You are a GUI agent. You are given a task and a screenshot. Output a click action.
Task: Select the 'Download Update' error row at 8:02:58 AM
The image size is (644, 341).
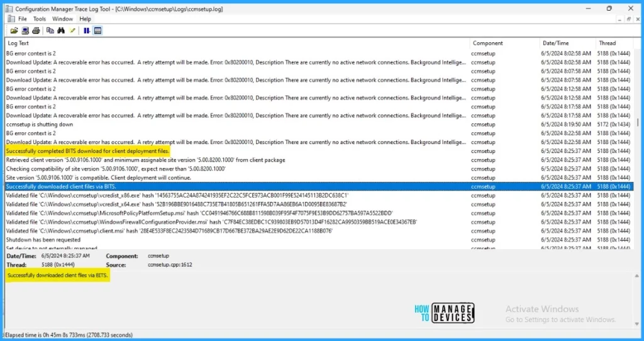click(319, 62)
